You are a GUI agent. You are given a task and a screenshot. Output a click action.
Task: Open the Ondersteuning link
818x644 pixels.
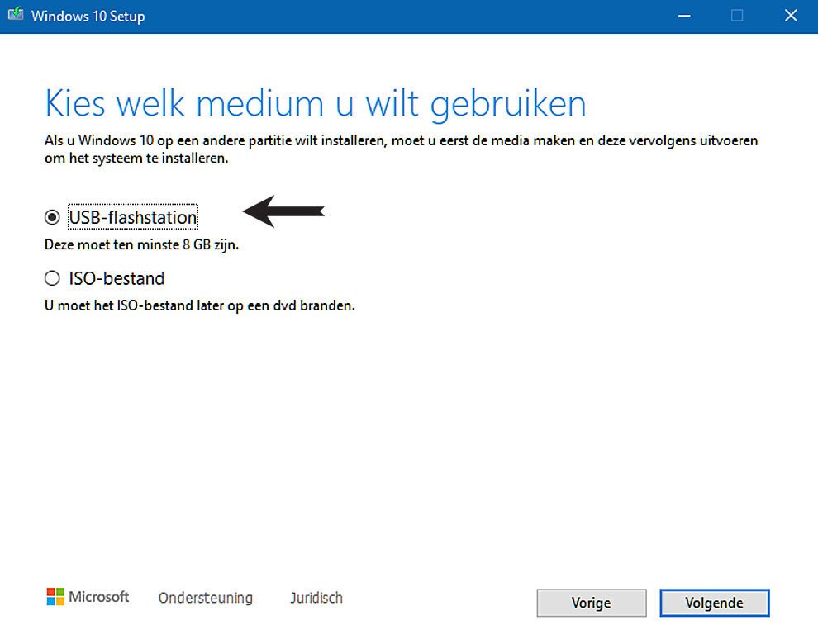coord(206,598)
